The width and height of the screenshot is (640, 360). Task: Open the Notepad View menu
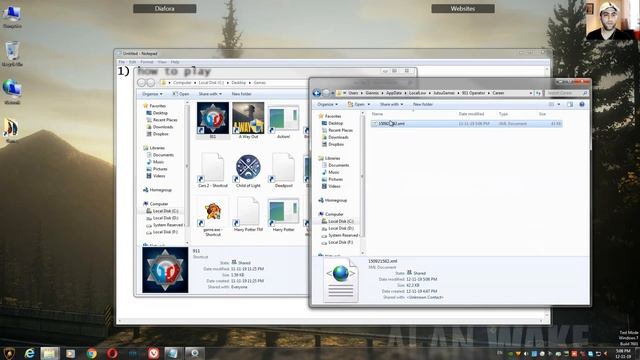[162, 62]
